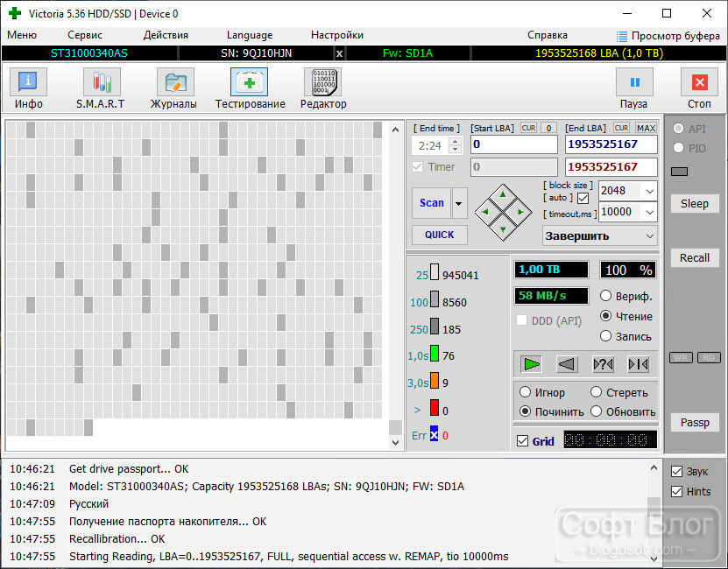Image resolution: width=728 pixels, height=569 pixels.
Task: Open the S.M.A.R.T test tubes icon
Action: [102, 82]
